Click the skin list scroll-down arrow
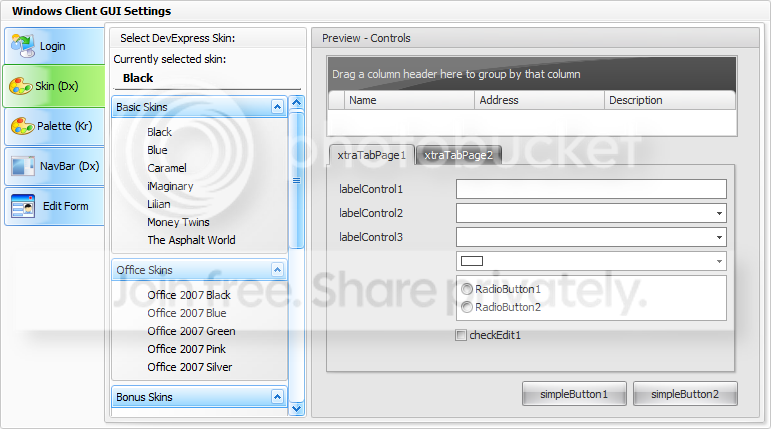This screenshot has width=771, height=429. (297, 408)
